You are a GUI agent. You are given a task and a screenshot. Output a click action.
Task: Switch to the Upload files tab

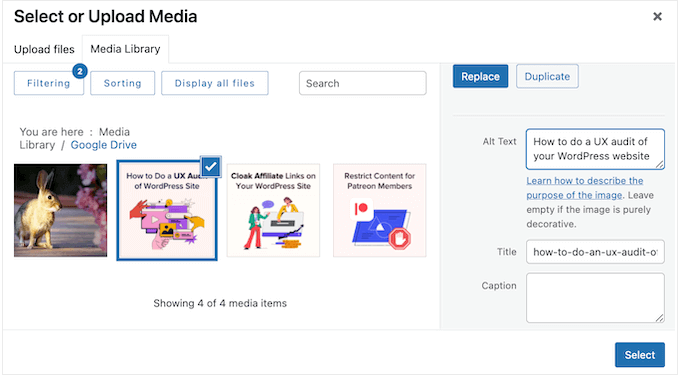[44, 49]
